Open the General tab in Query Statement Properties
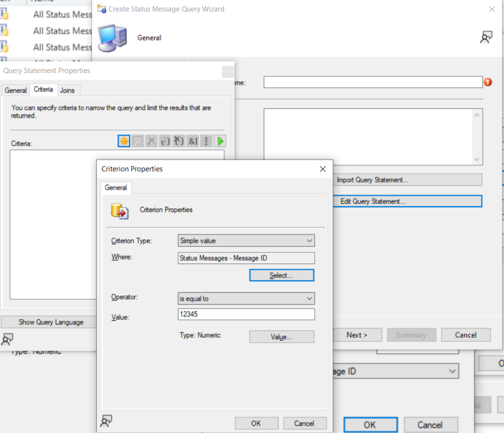The width and height of the screenshot is (504, 433). click(16, 90)
